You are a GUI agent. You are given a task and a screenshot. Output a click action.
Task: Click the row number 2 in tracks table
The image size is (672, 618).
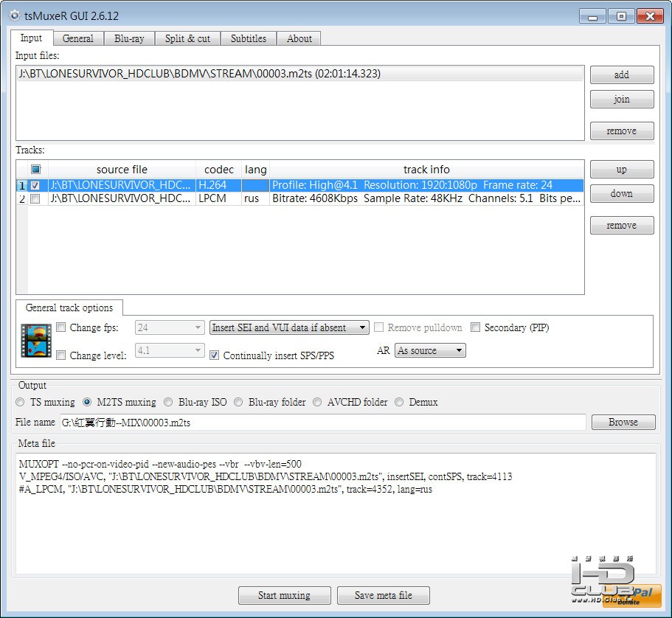tap(22, 198)
